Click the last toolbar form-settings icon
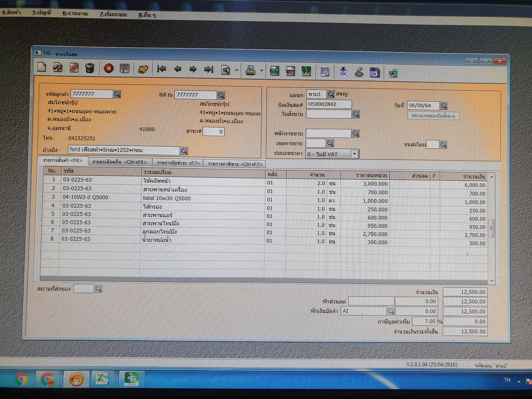 (x=393, y=73)
